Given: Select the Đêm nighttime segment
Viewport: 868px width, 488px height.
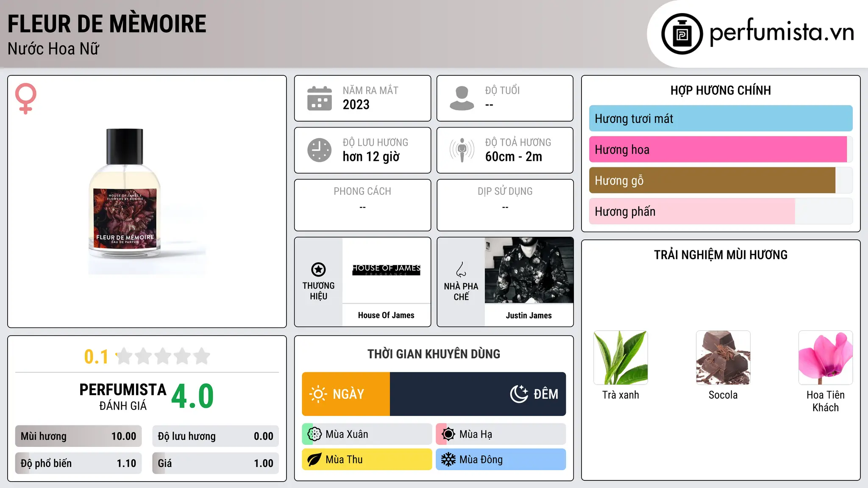Looking at the screenshot, I should click(x=478, y=394).
